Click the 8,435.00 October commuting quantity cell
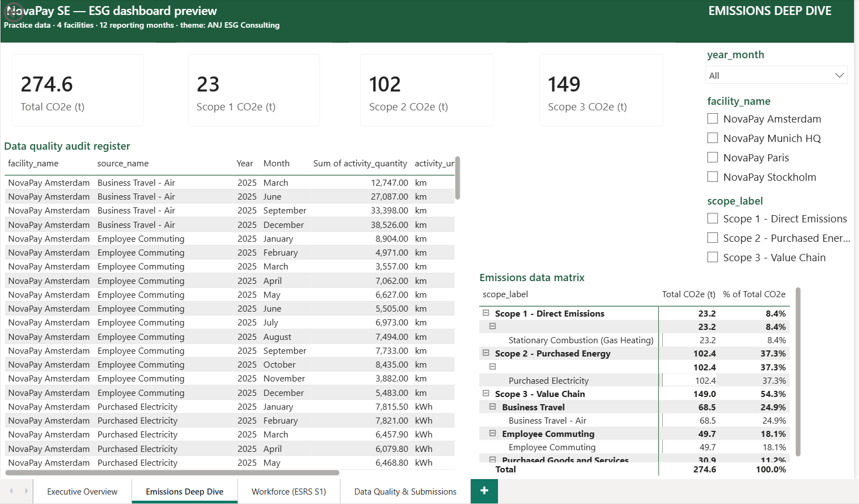 392,364
